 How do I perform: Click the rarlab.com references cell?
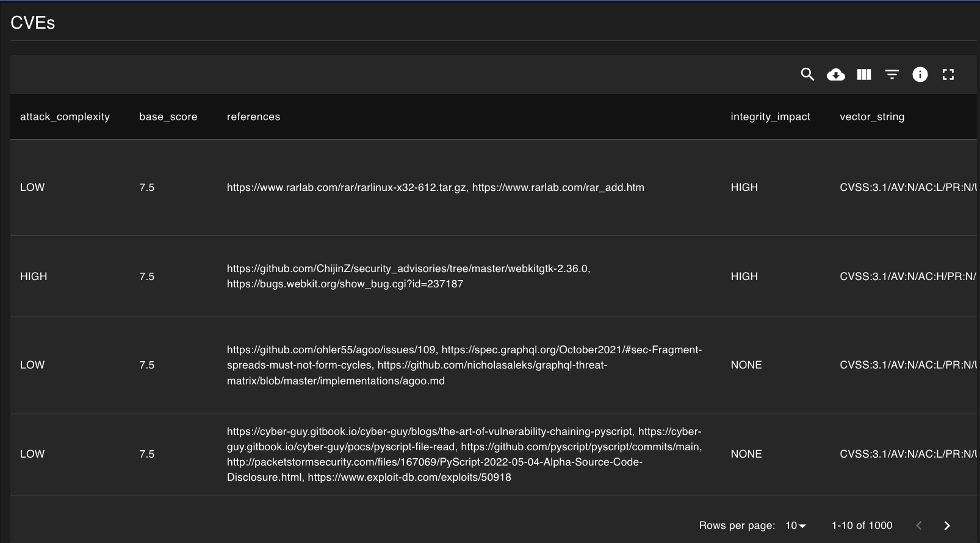435,187
